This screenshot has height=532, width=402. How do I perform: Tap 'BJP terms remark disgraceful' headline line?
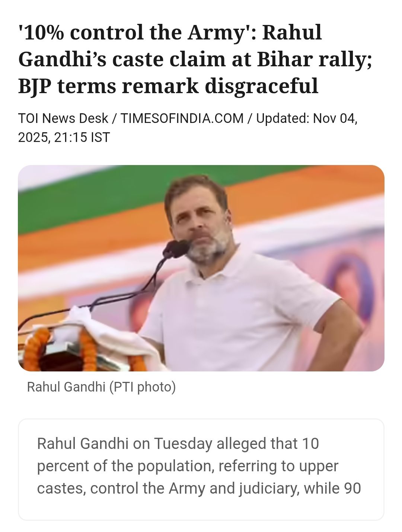click(168, 86)
